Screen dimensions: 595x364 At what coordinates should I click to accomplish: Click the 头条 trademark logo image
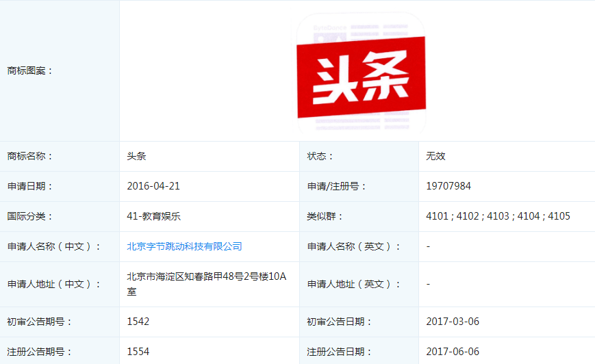361,73
